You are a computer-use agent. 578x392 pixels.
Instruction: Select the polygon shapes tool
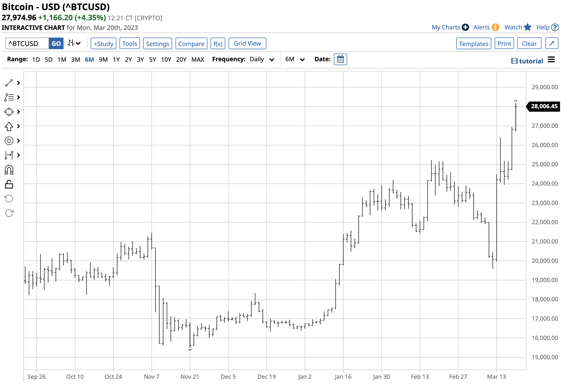point(9,112)
